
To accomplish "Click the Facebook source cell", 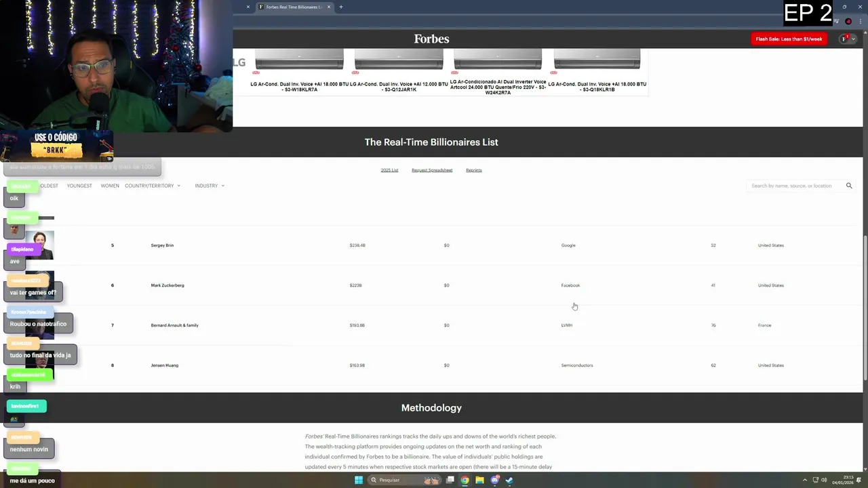I will 570,285.
